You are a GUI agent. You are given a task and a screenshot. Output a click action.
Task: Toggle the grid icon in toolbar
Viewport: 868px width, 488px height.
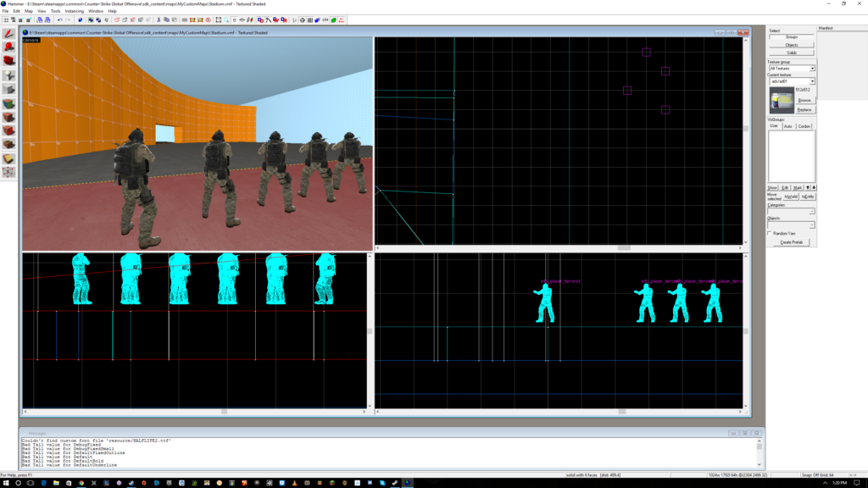(x=6, y=20)
